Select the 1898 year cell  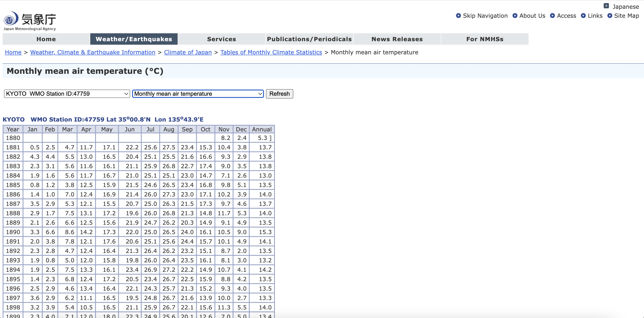tap(13, 307)
